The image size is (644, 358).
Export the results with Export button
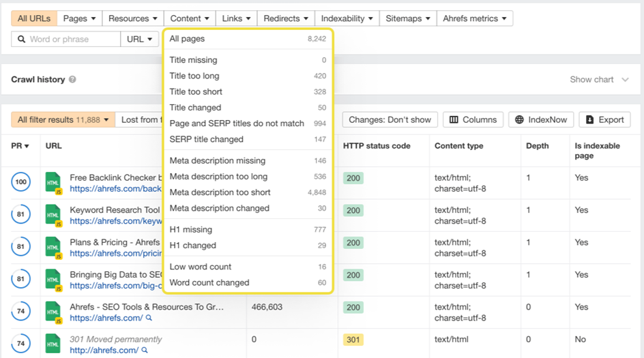click(x=604, y=119)
